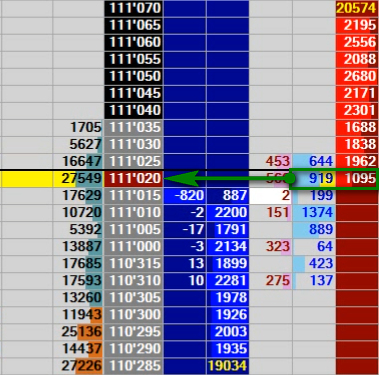Click the 111'000 price level

click(133, 246)
